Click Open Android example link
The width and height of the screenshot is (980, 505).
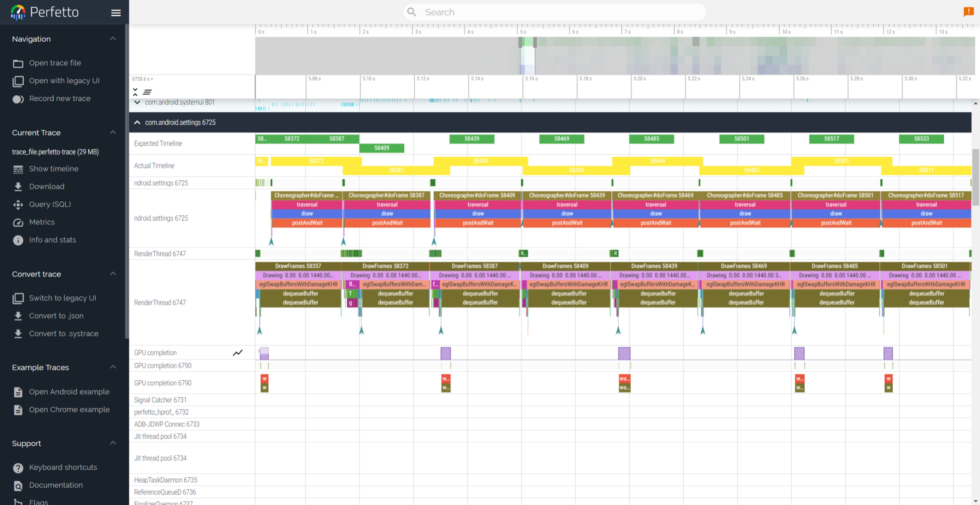pos(69,392)
